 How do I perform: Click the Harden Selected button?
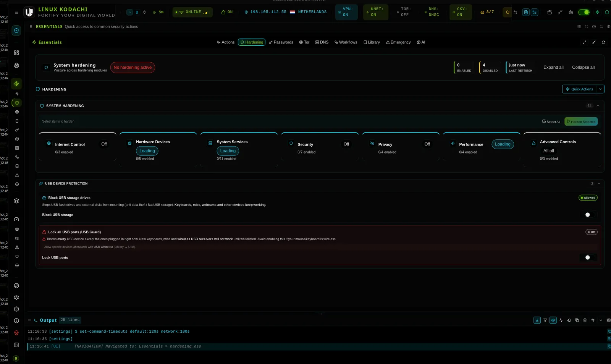tap(581, 122)
